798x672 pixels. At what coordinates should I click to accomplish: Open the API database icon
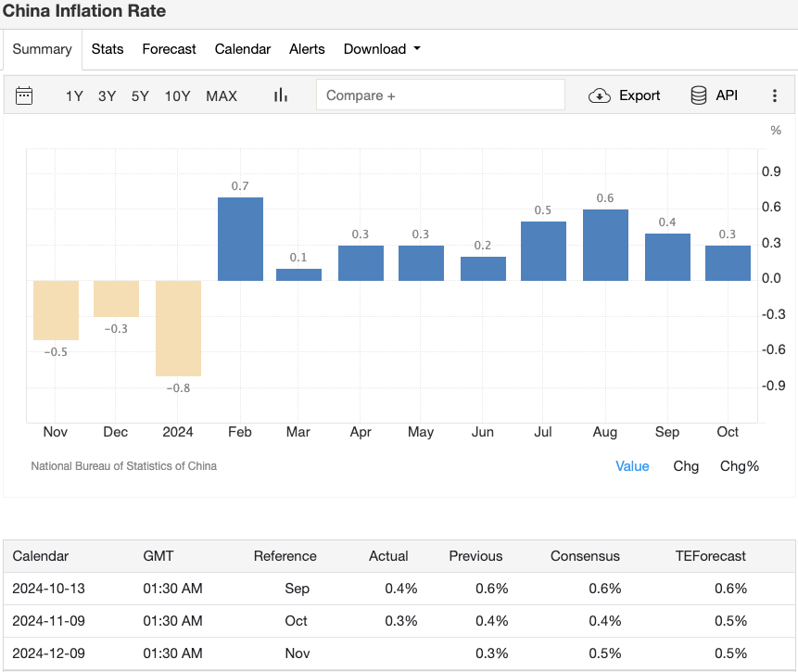pyautogui.click(x=699, y=95)
